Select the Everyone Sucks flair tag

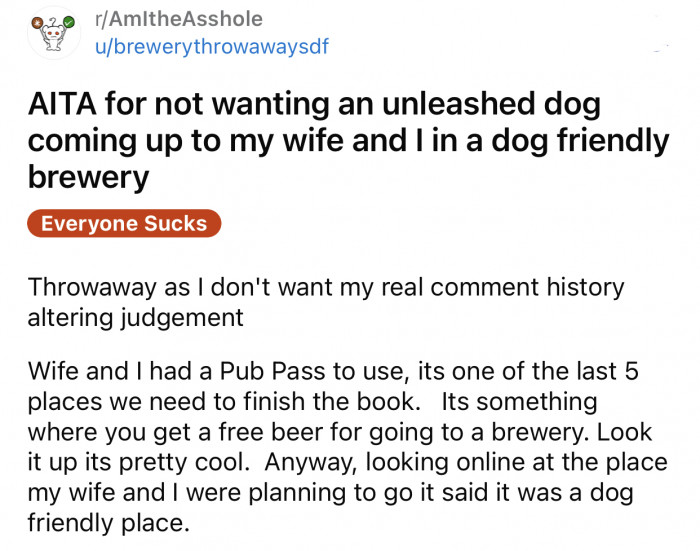point(124,223)
